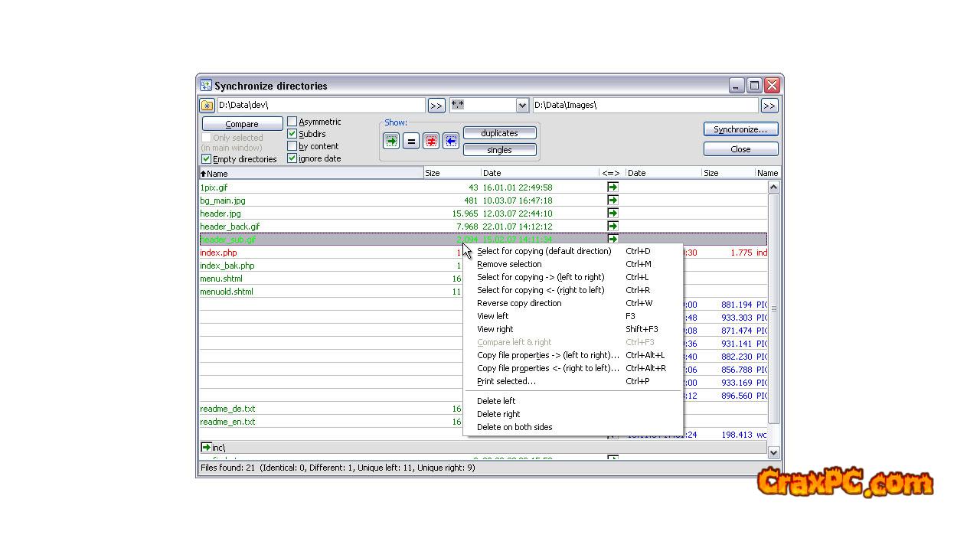This screenshot has height=551, width=980.
Task: Click the copy direction arrow for 1pix.gif
Action: (612, 187)
